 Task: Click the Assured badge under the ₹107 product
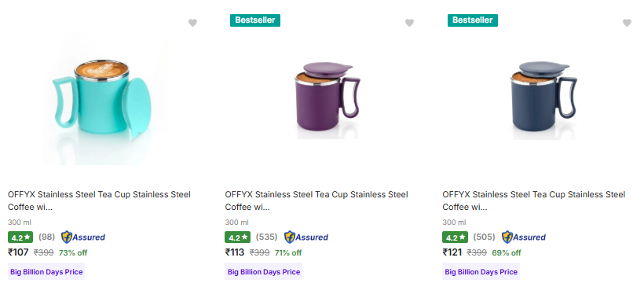click(83, 237)
